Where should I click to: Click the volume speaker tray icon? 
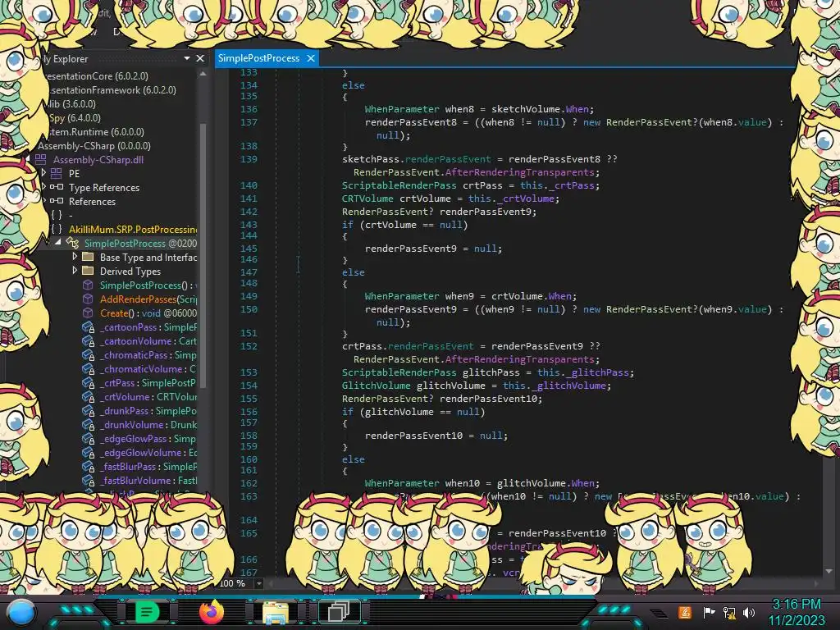click(x=749, y=612)
